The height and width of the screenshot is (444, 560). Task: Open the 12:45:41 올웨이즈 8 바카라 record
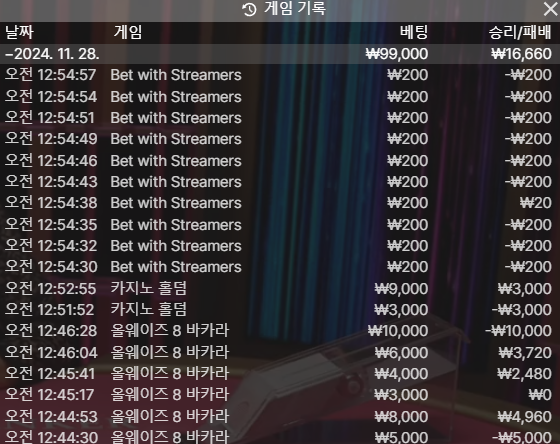pos(280,374)
